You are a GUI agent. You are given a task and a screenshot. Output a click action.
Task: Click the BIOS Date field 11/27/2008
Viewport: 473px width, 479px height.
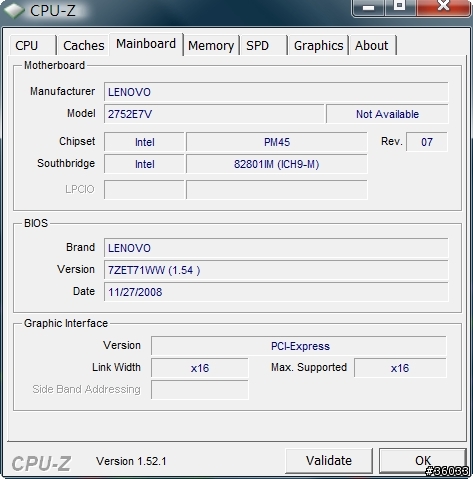tap(276, 292)
